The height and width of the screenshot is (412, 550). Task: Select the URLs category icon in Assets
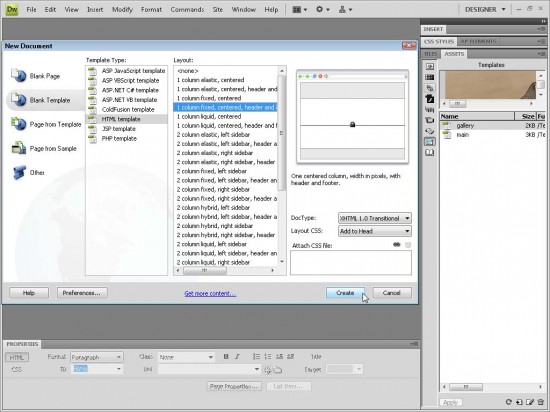(430, 88)
